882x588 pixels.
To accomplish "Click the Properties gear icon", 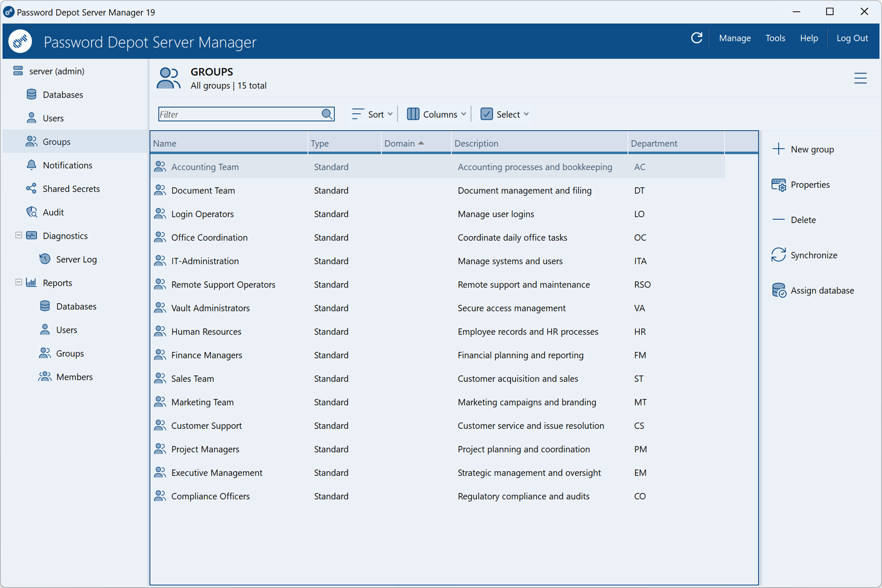I will coord(779,185).
